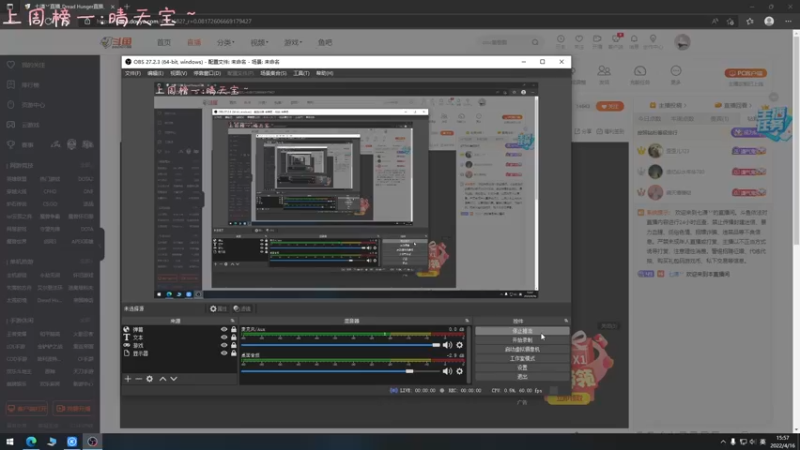
Task: Show hidden system tray icons chevron
Action: coord(723,442)
